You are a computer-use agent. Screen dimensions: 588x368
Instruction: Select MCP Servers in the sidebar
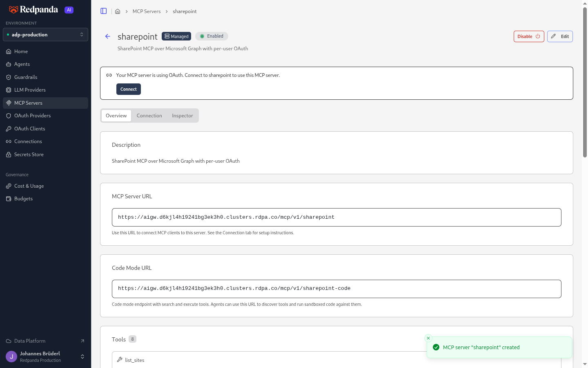coord(45,103)
